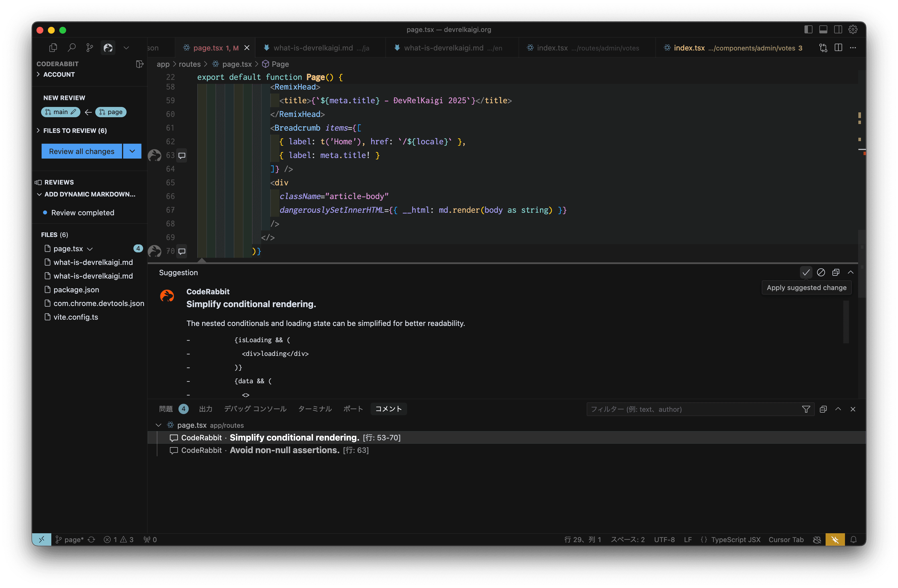Click the filter funnel icon in comments panel

[x=806, y=409]
